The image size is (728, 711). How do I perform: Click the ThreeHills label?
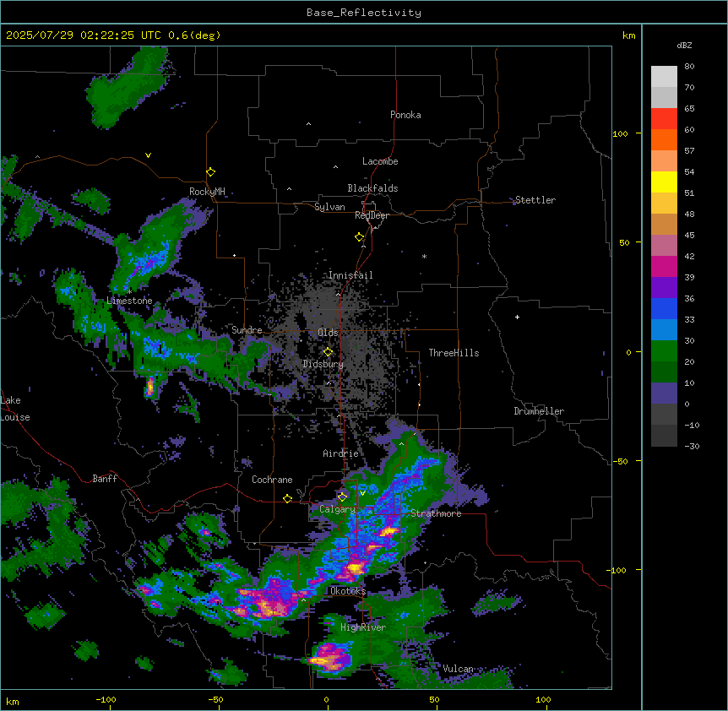[x=454, y=353]
